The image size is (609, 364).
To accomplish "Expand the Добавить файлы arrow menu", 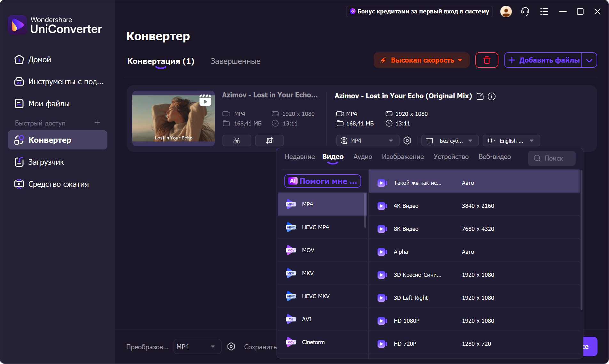I will (x=589, y=60).
